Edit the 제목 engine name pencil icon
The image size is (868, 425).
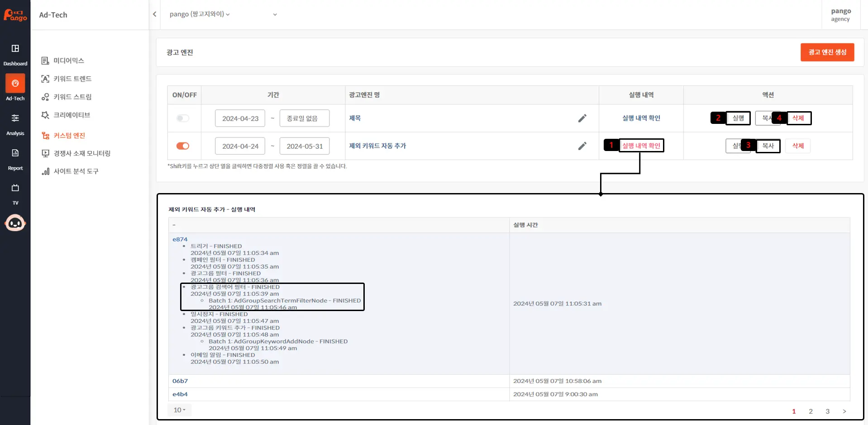582,118
